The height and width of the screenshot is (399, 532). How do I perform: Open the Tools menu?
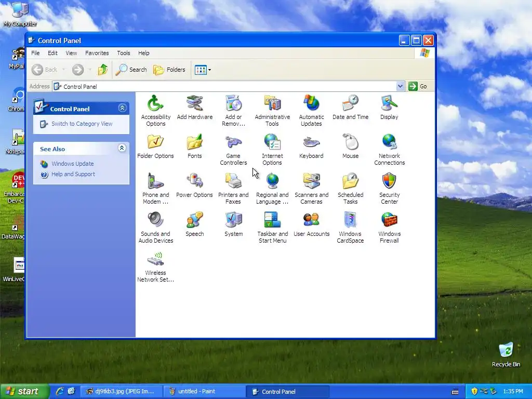[x=124, y=53]
